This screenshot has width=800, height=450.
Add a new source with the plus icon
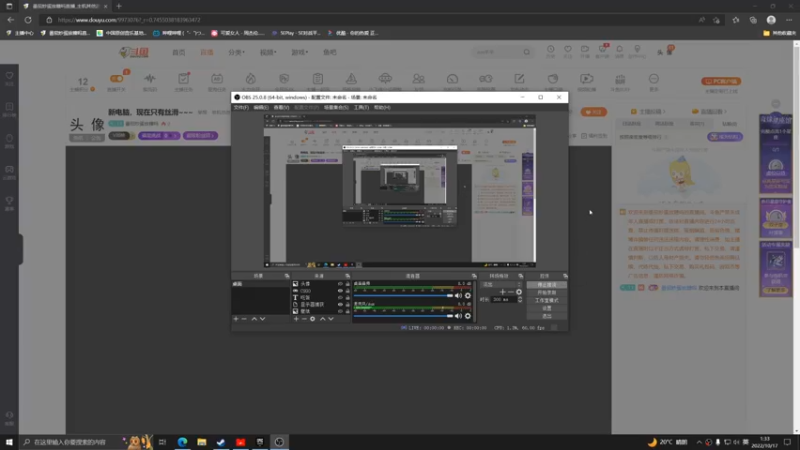[296, 319]
